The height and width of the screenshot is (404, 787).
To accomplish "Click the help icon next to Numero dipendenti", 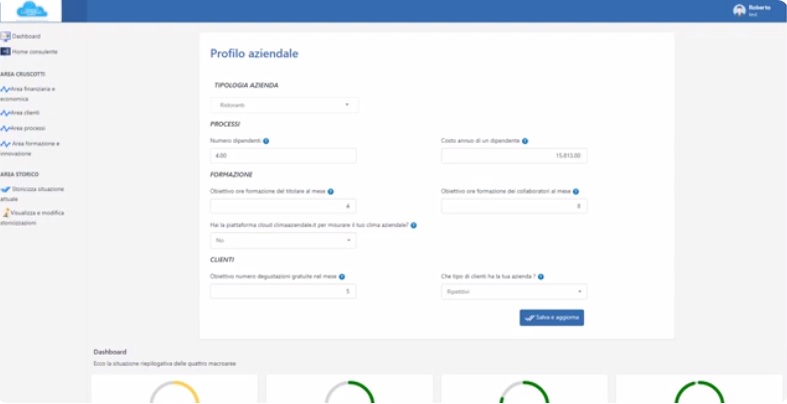I will [x=266, y=141].
